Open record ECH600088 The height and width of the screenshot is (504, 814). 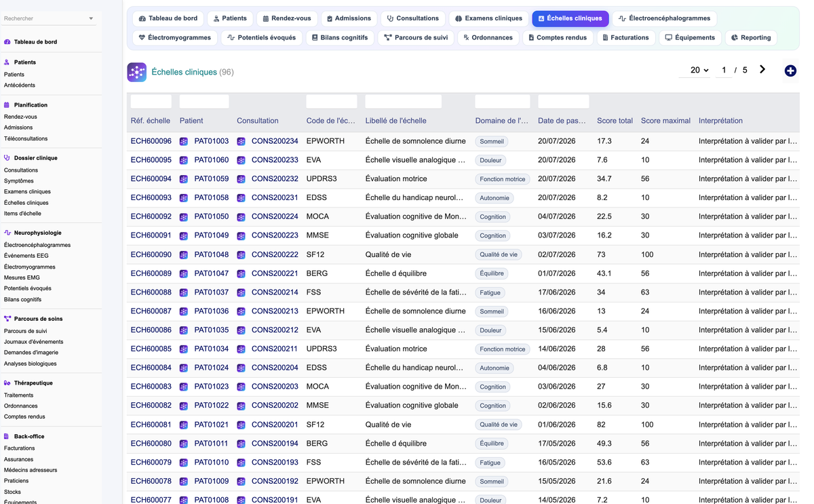[x=151, y=292]
